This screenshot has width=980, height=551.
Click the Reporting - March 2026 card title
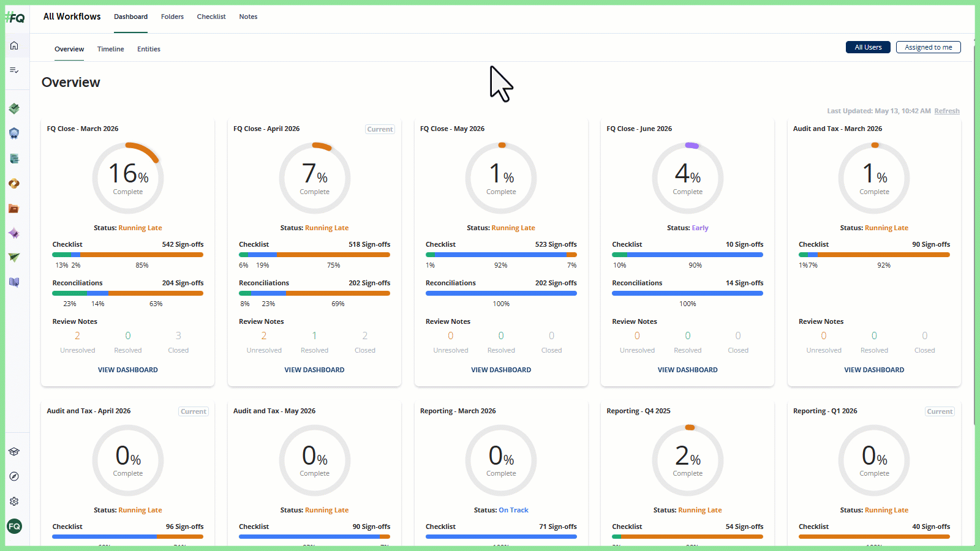[x=458, y=411]
